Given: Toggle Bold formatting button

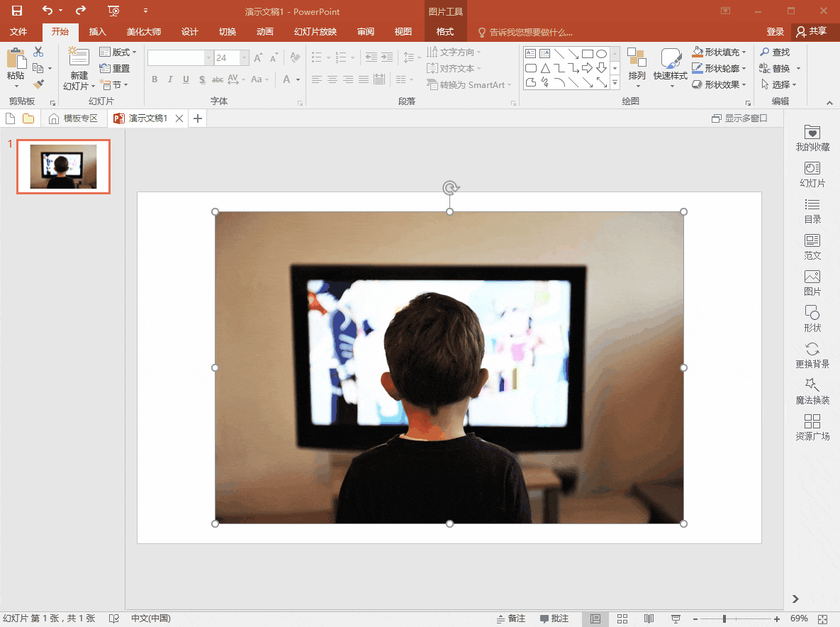Looking at the screenshot, I should 155,79.
